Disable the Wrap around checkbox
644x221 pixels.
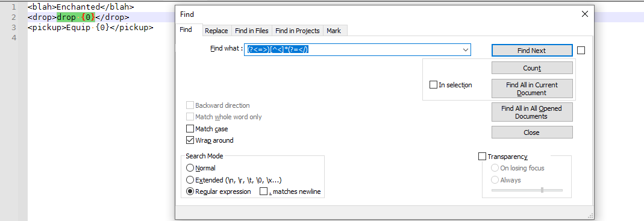coord(190,140)
